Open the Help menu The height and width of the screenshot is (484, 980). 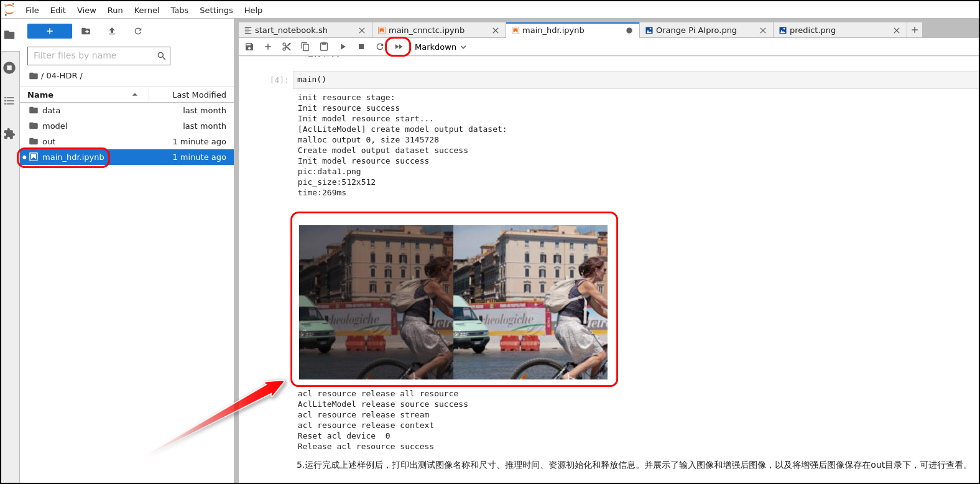pyautogui.click(x=253, y=10)
